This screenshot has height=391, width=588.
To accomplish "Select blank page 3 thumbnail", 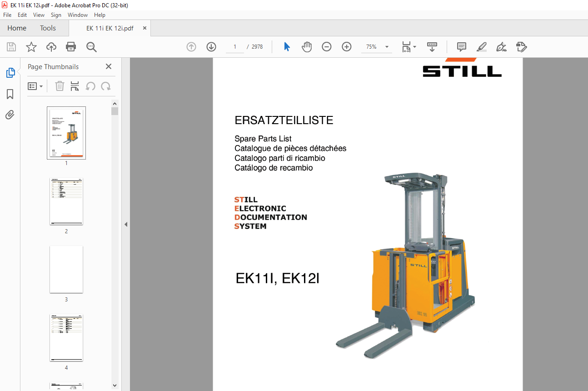I will click(66, 270).
